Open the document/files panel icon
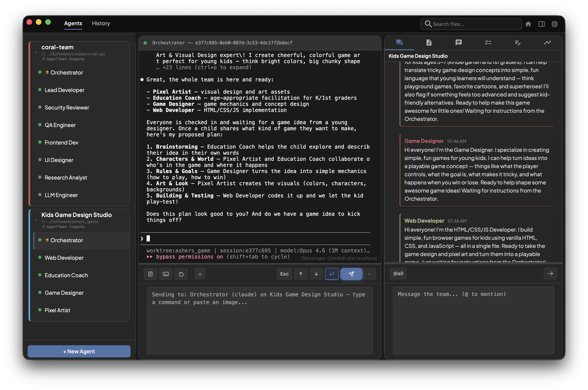The image size is (588, 390). coord(429,43)
